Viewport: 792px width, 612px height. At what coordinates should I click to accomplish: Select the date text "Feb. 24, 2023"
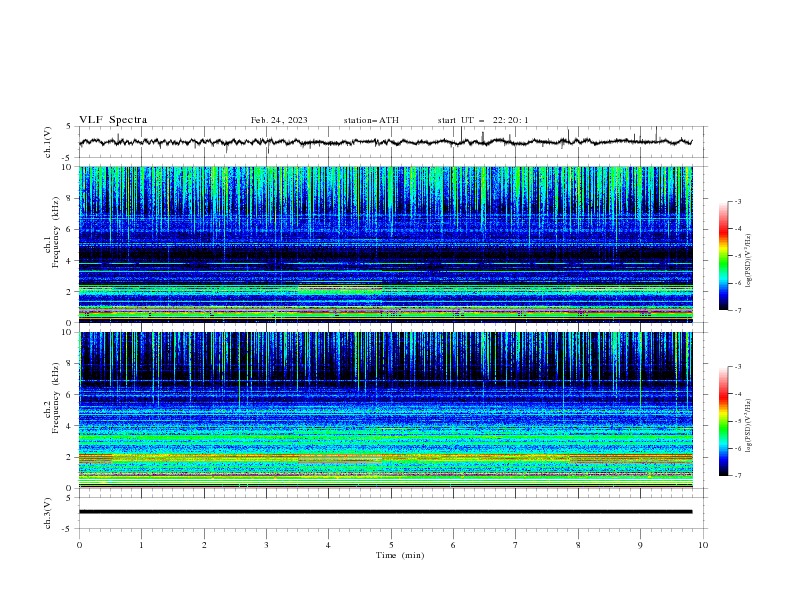pyautogui.click(x=279, y=120)
